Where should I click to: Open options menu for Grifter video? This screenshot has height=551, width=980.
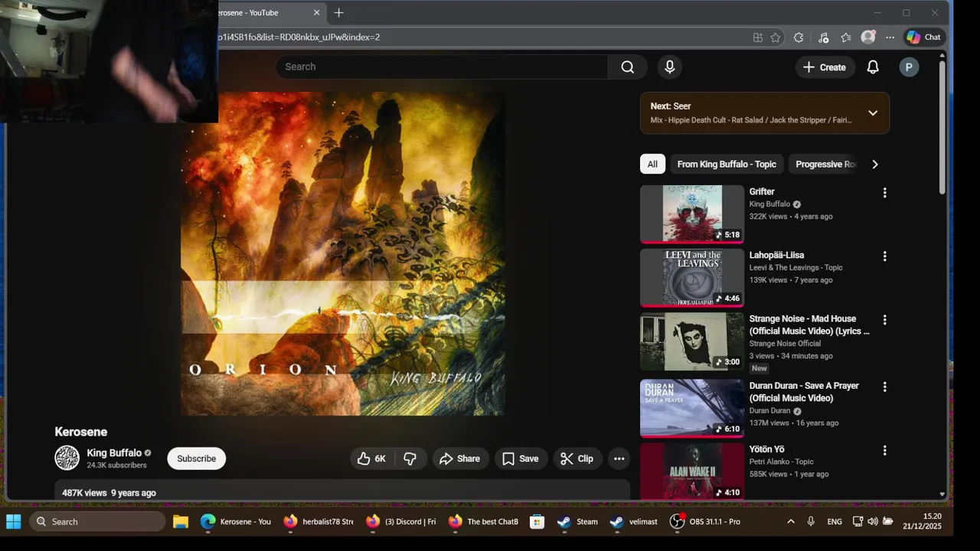pos(884,193)
